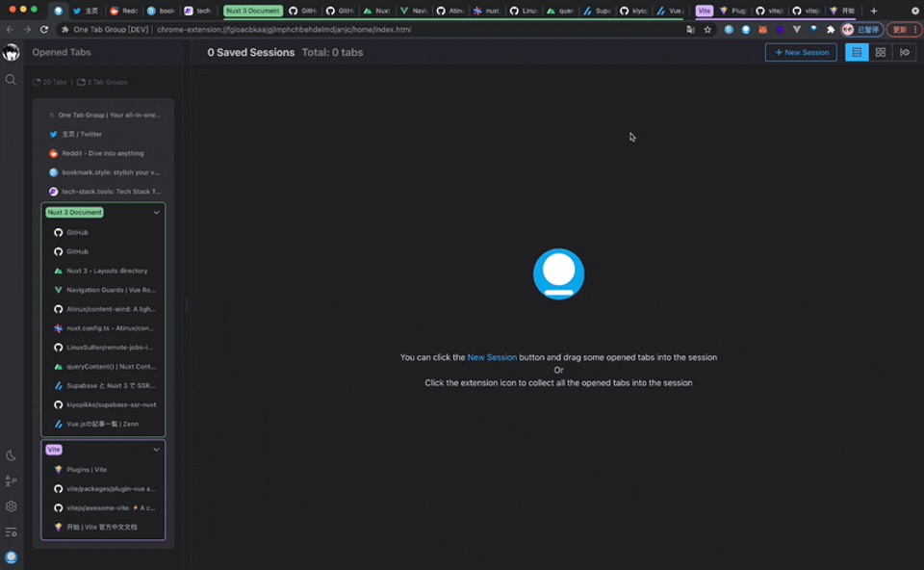Click the translate page icon in address bar
The height and width of the screenshot is (570, 924).
point(690,30)
